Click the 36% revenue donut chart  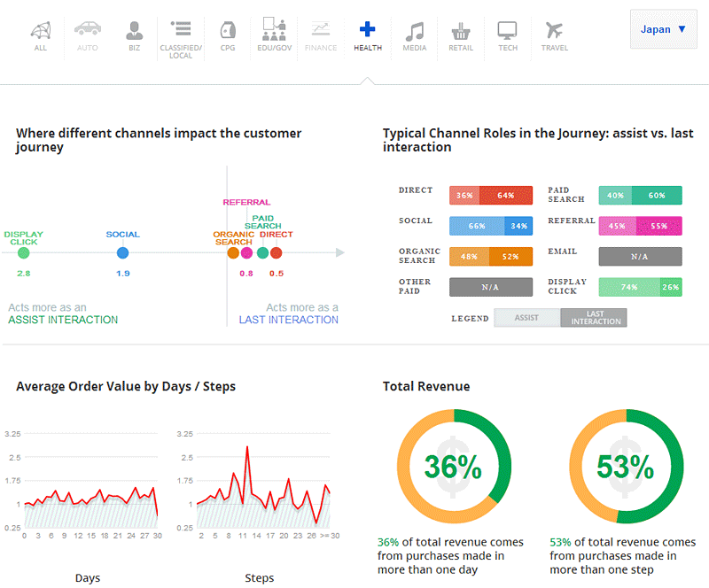(454, 467)
